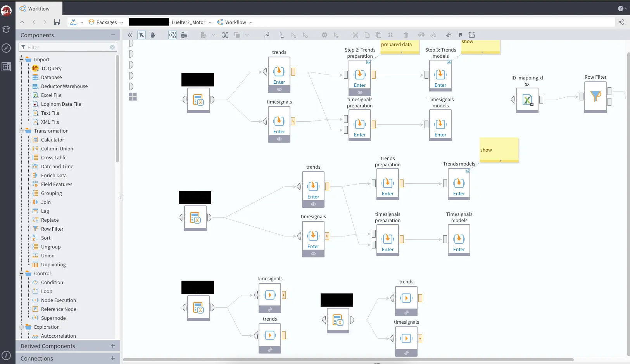Clear the Filter field with X button
Viewport: 630px width, 364px height.
[x=112, y=47]
